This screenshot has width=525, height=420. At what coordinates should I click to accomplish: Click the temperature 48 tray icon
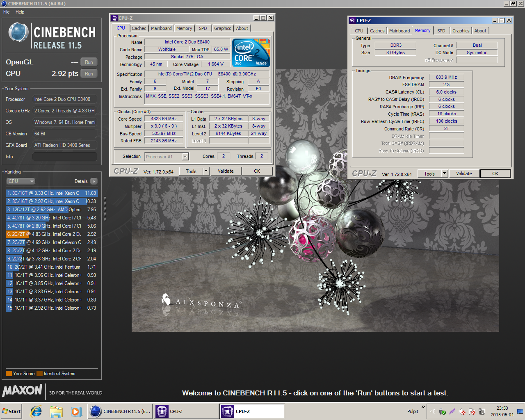click(x=433, y=411)
